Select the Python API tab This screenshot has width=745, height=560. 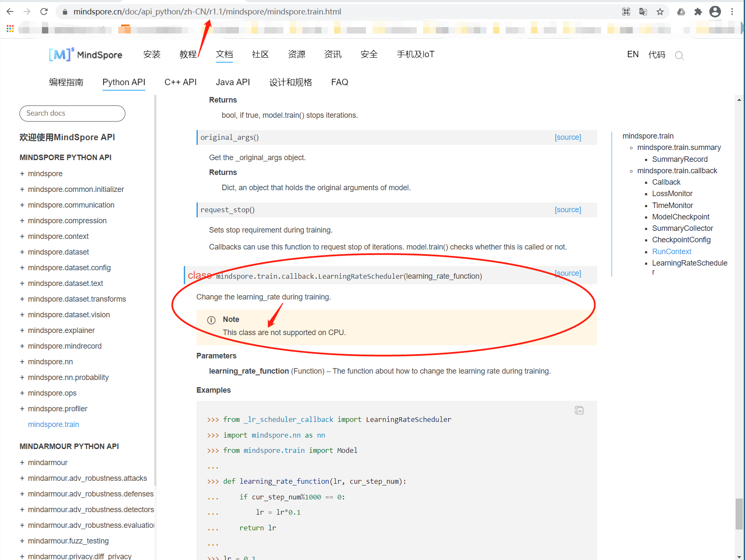click(124, 82)
